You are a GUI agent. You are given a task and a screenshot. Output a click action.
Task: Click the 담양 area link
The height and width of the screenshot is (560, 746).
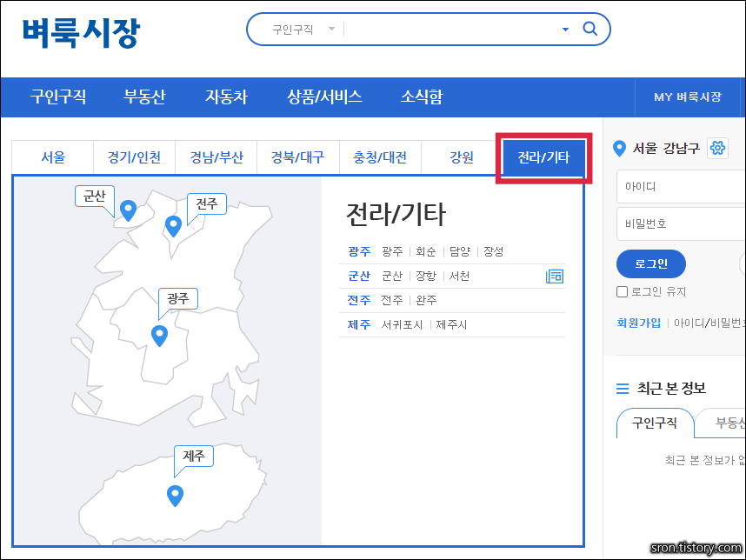(x=460, y=251)
